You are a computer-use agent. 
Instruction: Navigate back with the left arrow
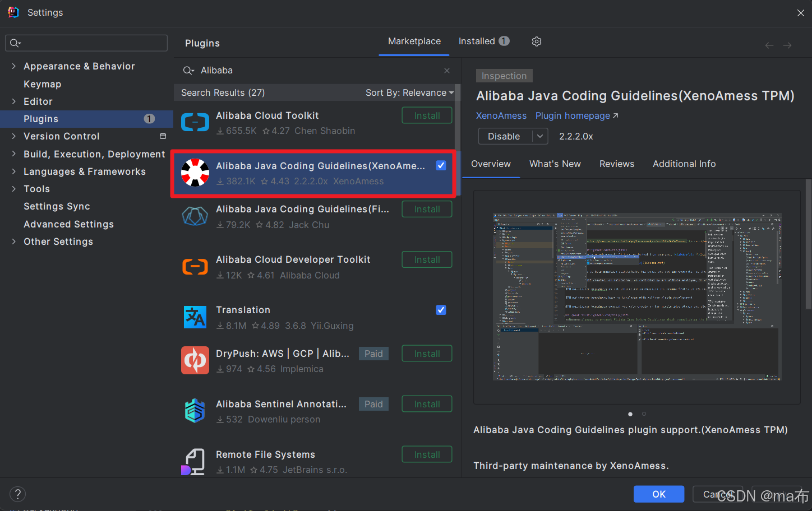pyautogui.click(x=769, y=45)
